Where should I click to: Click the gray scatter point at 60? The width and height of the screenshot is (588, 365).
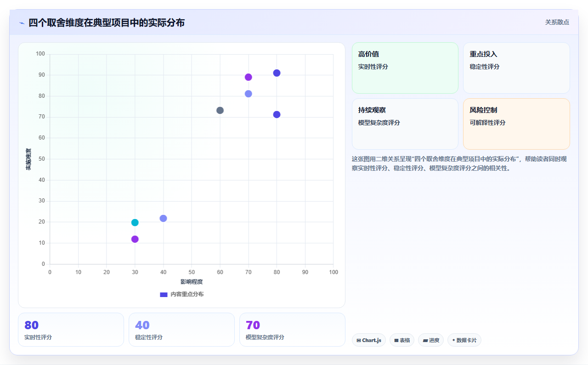(x=220, y=111)
